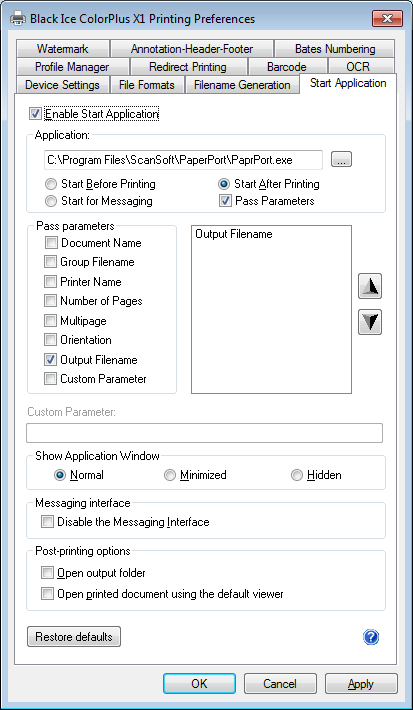
Task: Switch to the Watermark tab
Action: 62,49
